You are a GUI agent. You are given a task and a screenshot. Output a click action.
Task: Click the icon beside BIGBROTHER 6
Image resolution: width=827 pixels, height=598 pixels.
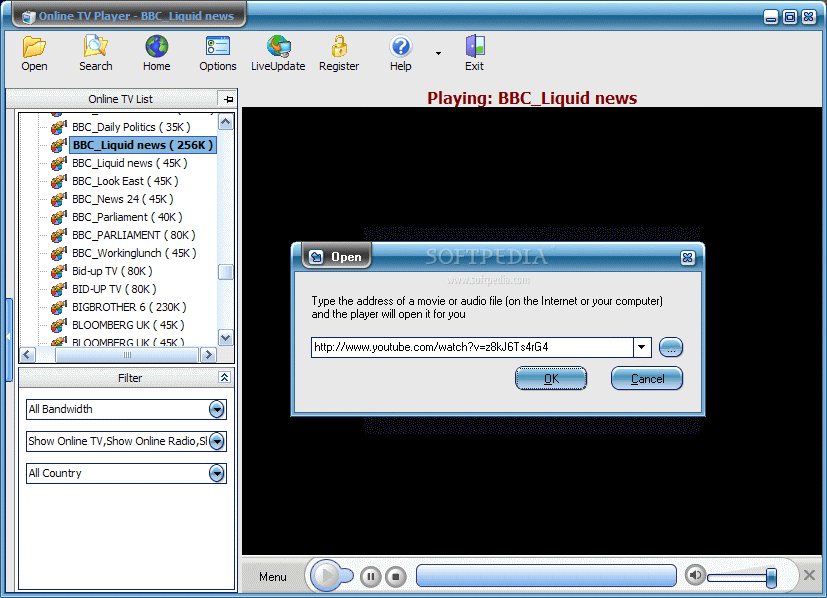[59, 307]
